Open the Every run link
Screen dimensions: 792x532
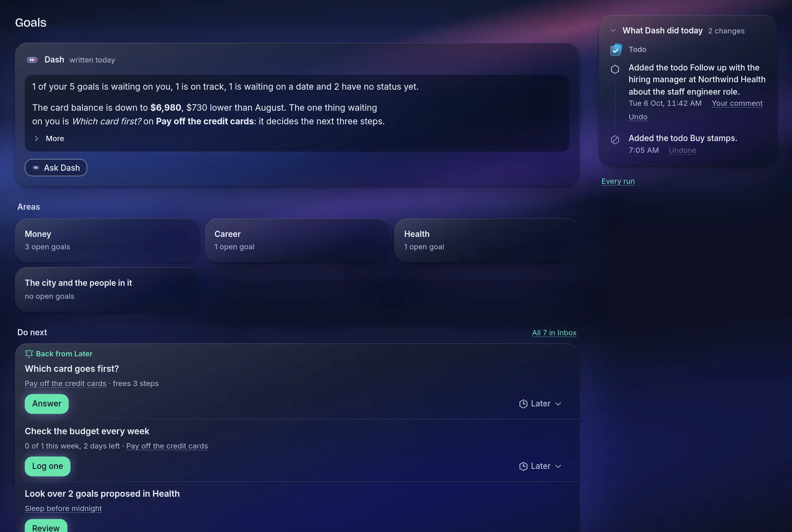point(618,181)
